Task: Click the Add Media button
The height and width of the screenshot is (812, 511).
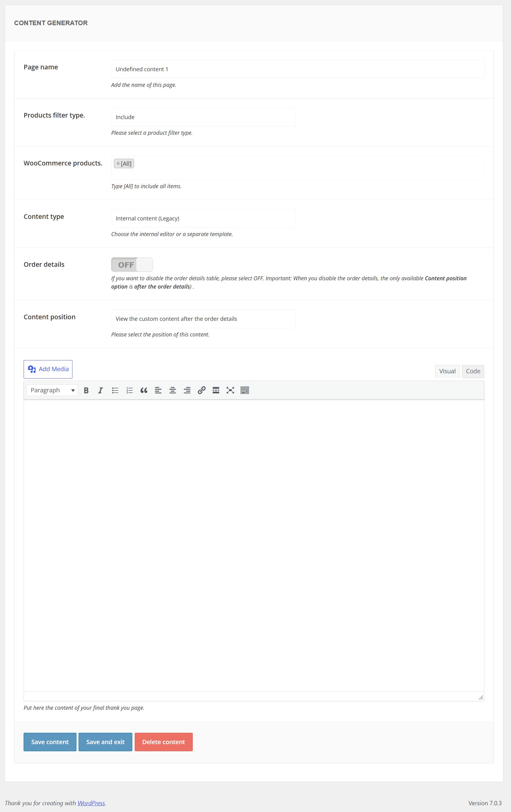Action: [48, 369]
